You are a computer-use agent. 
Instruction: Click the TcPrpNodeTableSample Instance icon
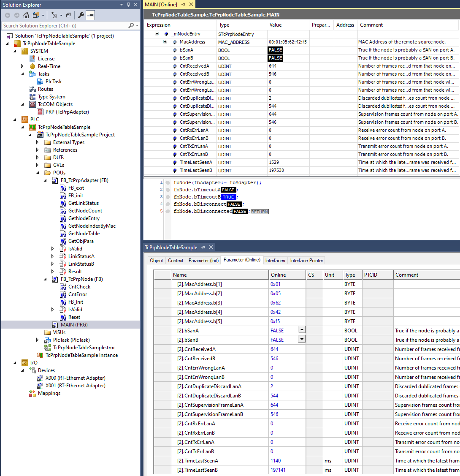40,355
